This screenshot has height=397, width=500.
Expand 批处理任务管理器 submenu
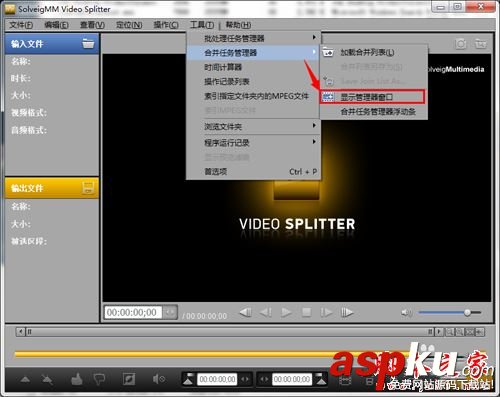tap(253, 38)
